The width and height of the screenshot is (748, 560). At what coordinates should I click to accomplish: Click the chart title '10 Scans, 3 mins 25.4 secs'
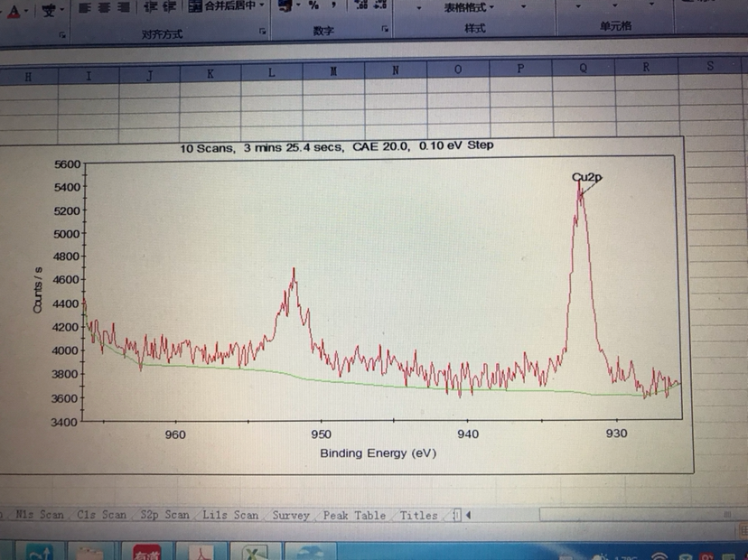point(262,148)
